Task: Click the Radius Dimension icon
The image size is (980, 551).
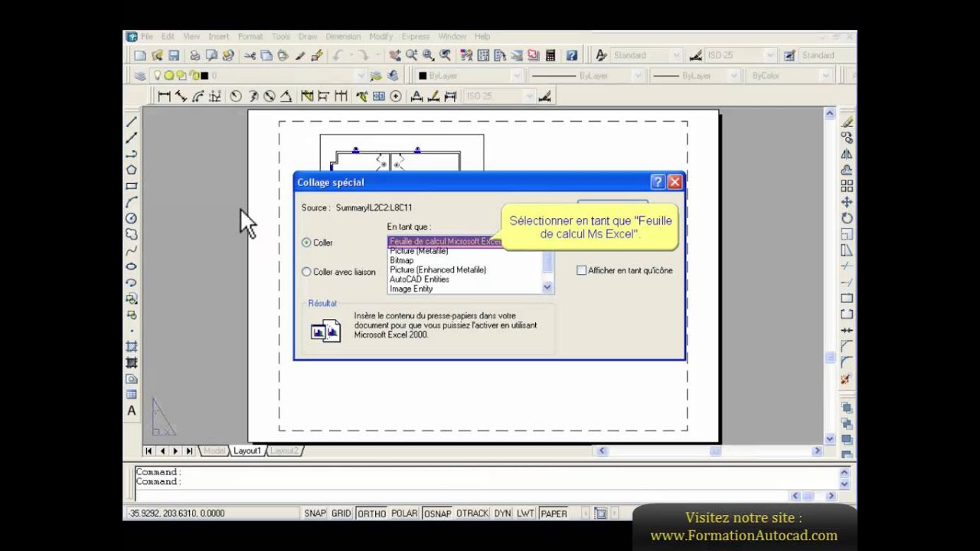Action: 235,96
